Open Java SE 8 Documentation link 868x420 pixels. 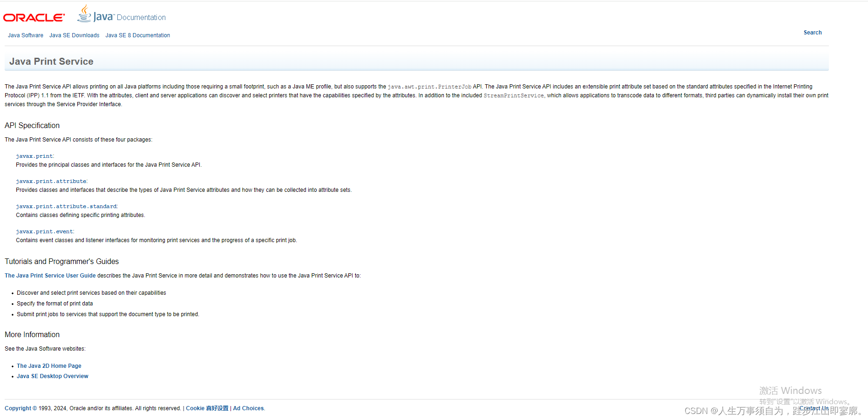tap(138, 35)
